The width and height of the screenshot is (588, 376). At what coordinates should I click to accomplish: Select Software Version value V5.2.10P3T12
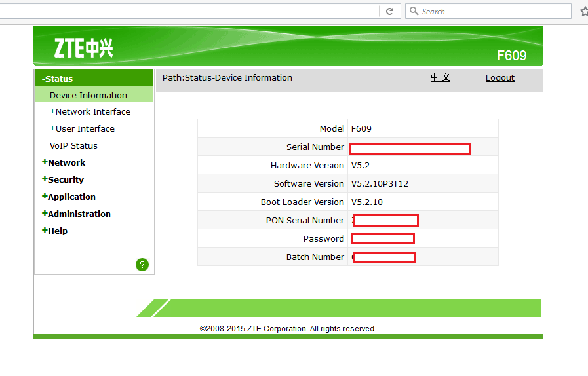tap(380, 183)
